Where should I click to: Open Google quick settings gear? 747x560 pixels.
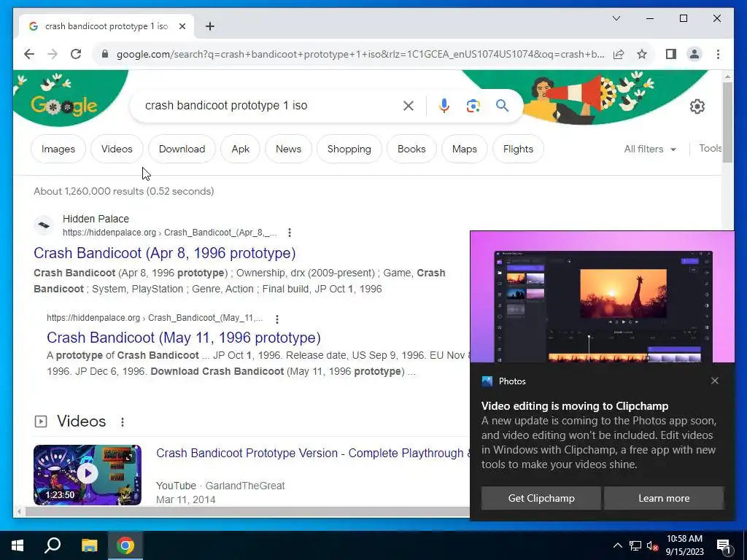pyautogui.click(x=697, y=106)
